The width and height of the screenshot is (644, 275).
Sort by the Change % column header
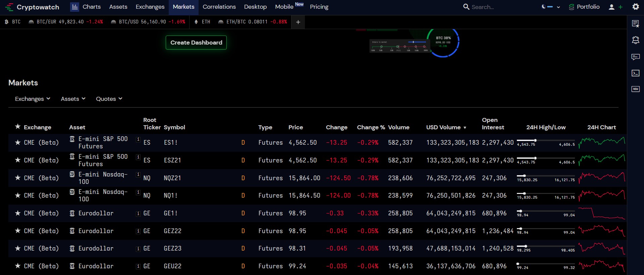(x=371, y=127)
